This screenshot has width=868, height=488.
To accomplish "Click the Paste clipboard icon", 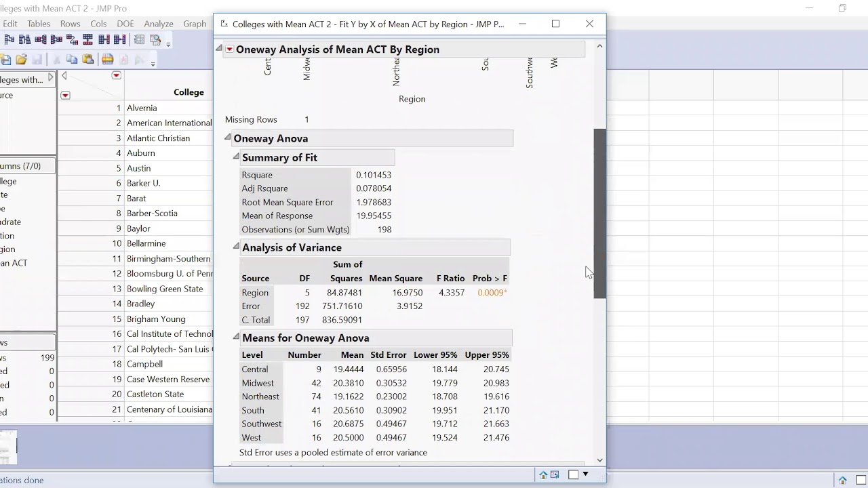I will 87,60.
